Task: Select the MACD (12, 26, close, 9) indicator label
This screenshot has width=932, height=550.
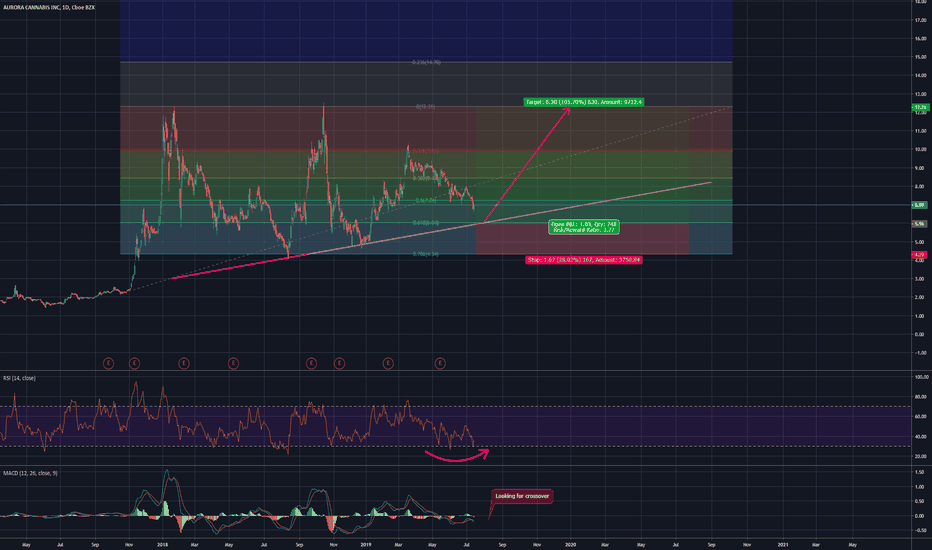Action: (30, 473)
